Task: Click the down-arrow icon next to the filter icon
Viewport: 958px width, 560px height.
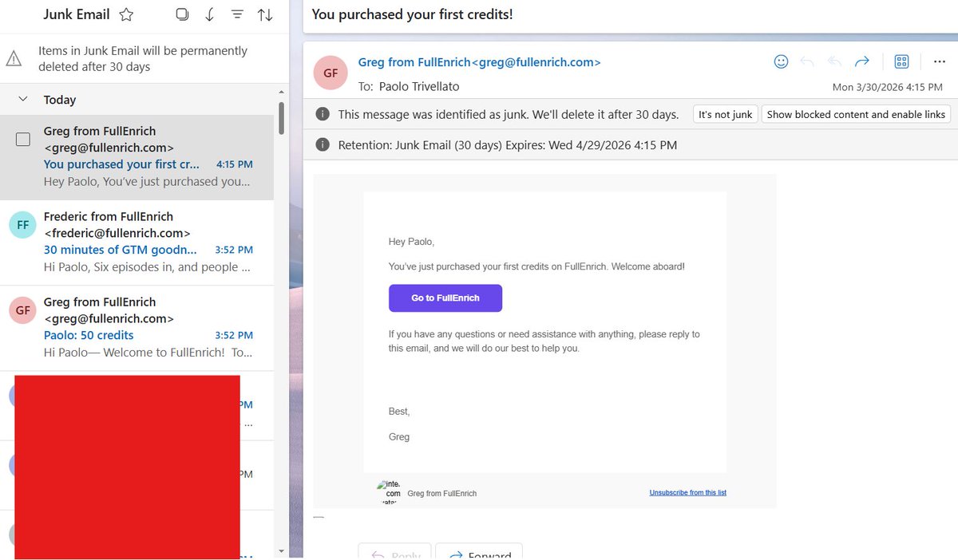Action: [x=210, y=14]
